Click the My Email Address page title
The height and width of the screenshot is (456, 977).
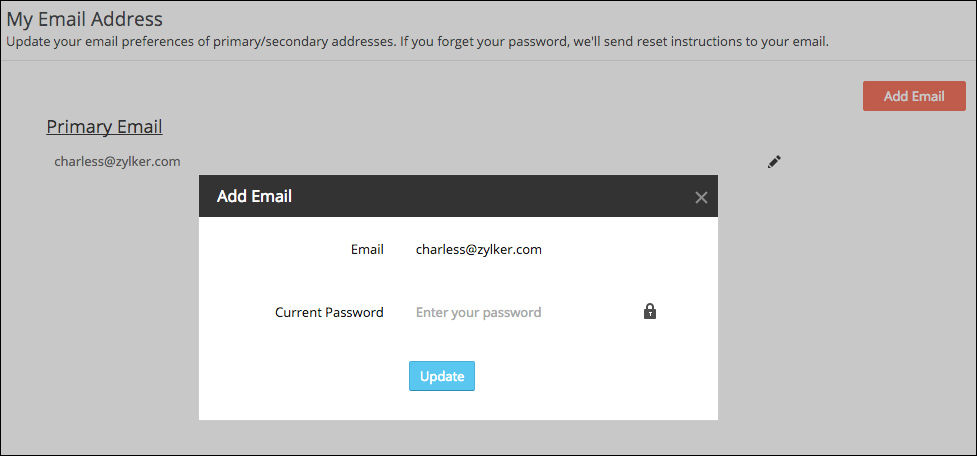85,19
